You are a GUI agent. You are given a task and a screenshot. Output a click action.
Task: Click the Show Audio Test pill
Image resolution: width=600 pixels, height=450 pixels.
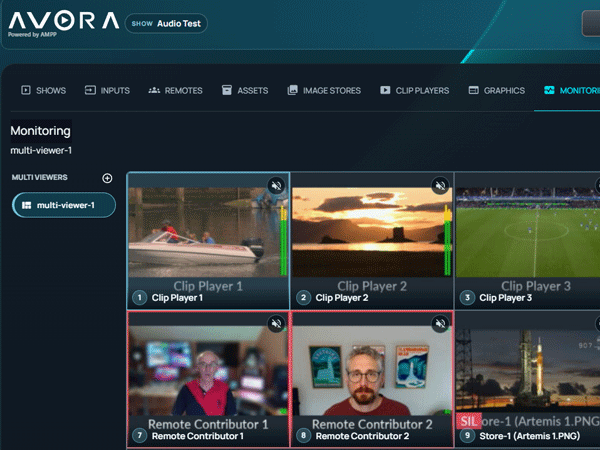(x=166, y=24)
